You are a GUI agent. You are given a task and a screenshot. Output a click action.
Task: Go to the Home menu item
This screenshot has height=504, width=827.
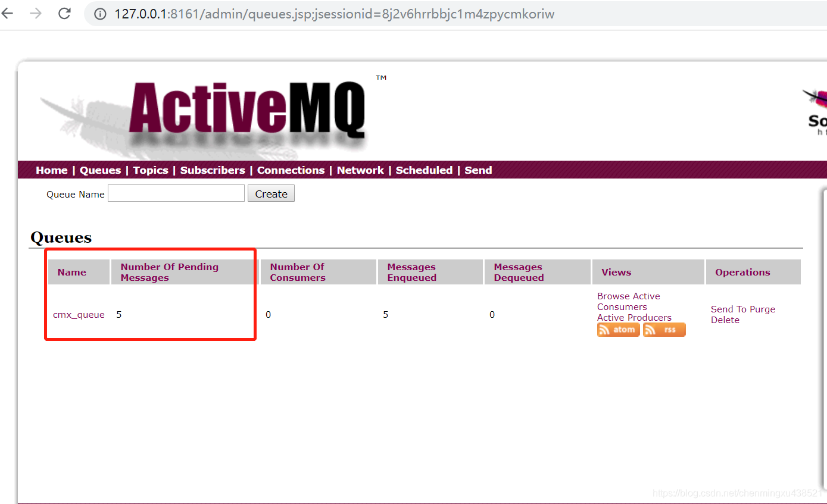point(52,170)
